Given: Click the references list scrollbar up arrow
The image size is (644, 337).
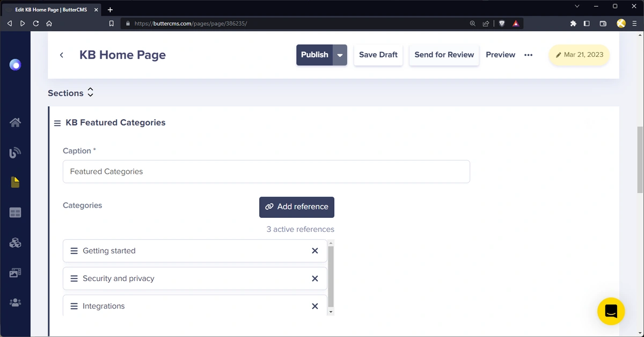Looking at the screenshot, I should tap(331, 243).
